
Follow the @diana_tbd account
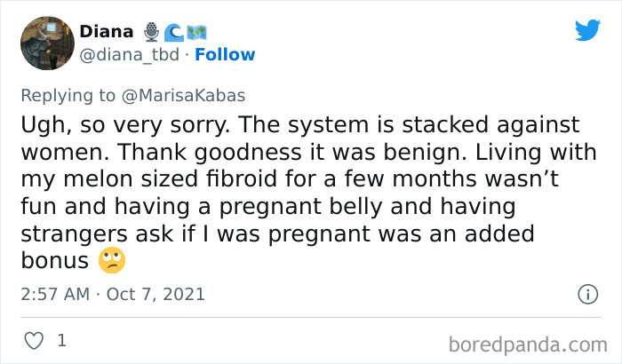[x=225, y=55]
